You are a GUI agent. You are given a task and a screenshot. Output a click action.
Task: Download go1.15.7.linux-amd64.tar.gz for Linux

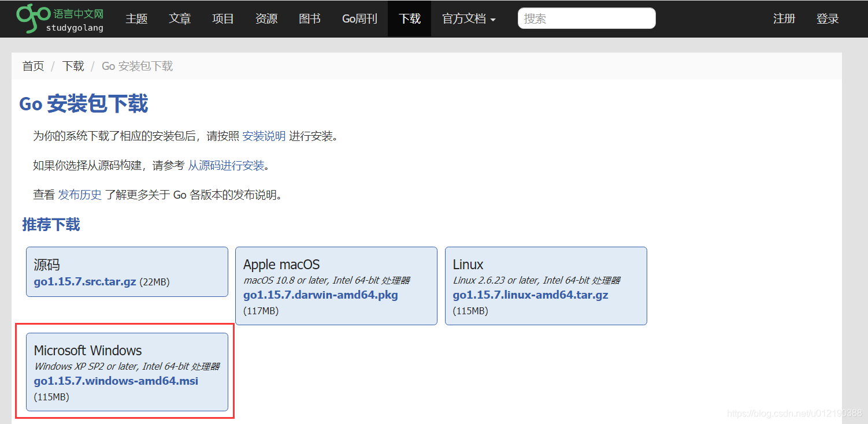(x=531, y=295)
